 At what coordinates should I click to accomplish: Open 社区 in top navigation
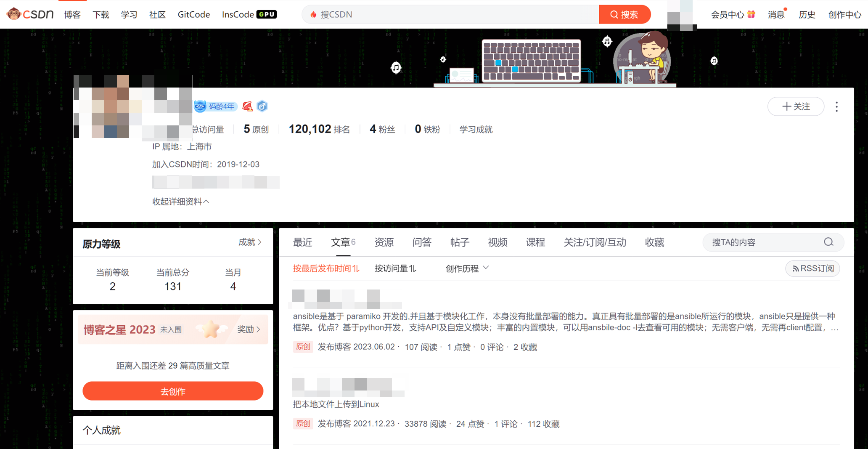pos(158,15)
